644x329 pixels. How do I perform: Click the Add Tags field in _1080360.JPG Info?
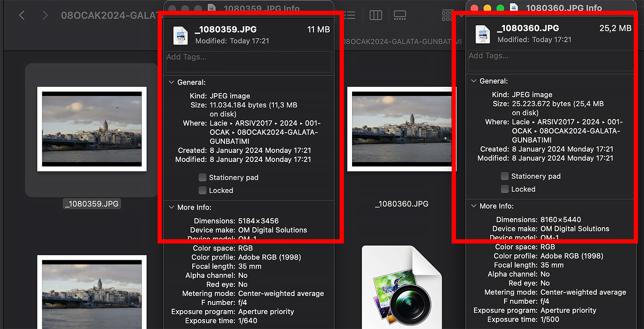tap(550, 61)
